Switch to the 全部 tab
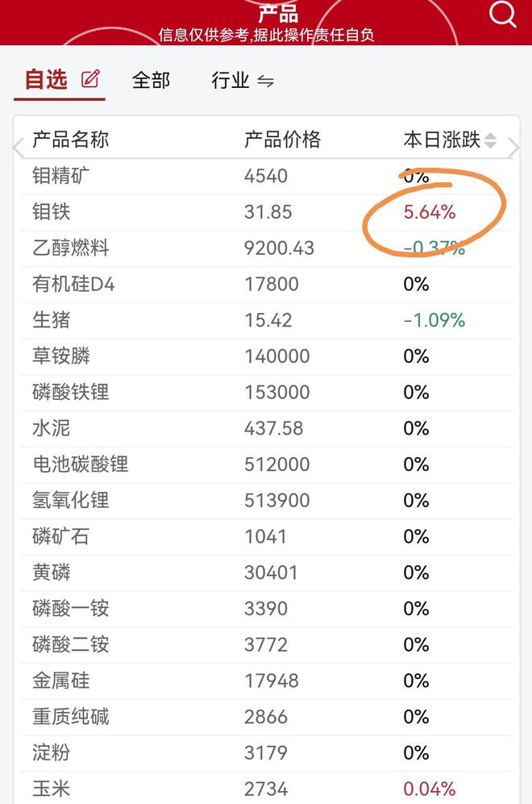 pos(151,80)
